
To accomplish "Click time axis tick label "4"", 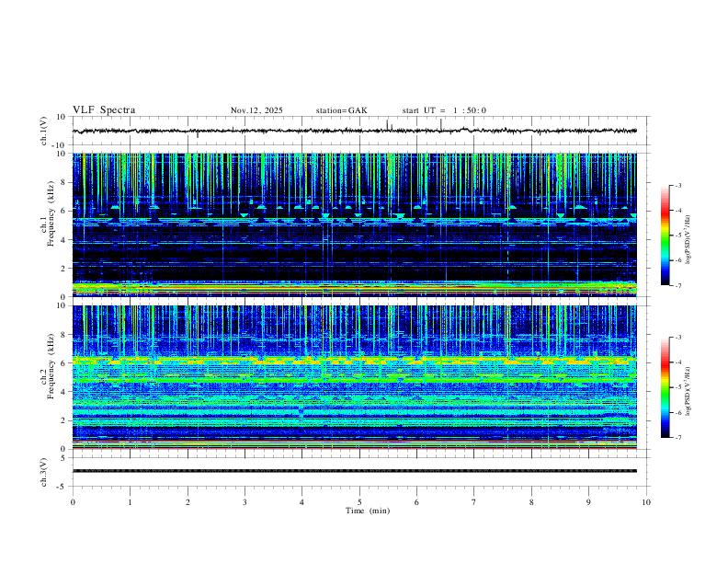I will tap(302, 502).
